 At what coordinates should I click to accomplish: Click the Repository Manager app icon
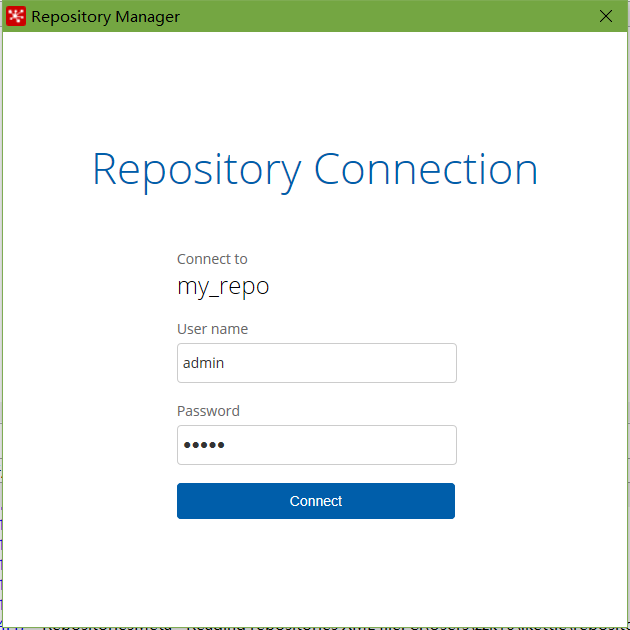click(x=16, y=16)
